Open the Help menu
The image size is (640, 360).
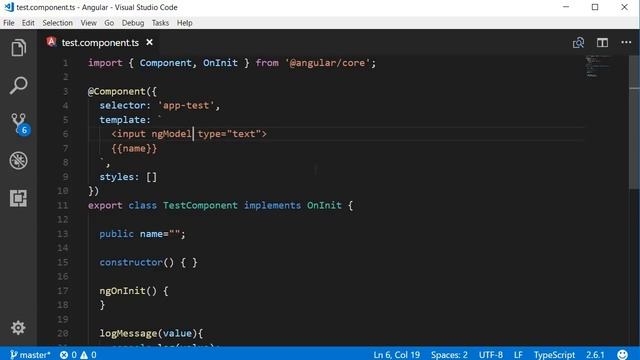184,23
